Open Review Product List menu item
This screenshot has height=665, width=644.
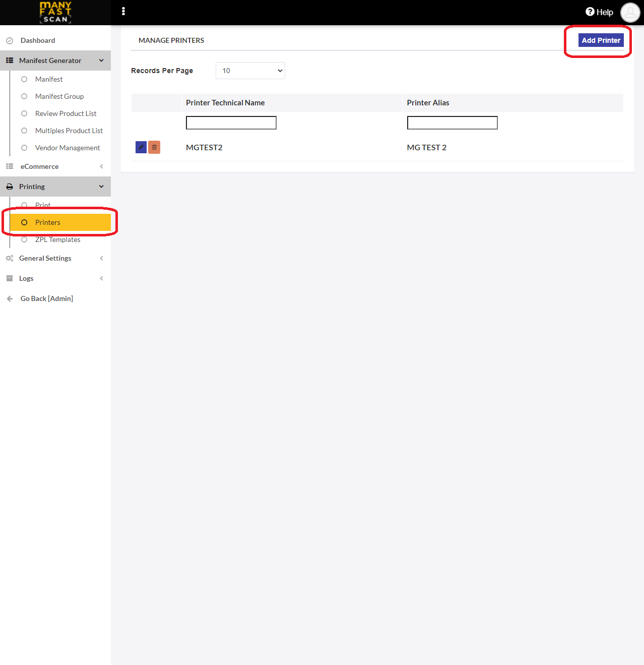click(66, 113)
